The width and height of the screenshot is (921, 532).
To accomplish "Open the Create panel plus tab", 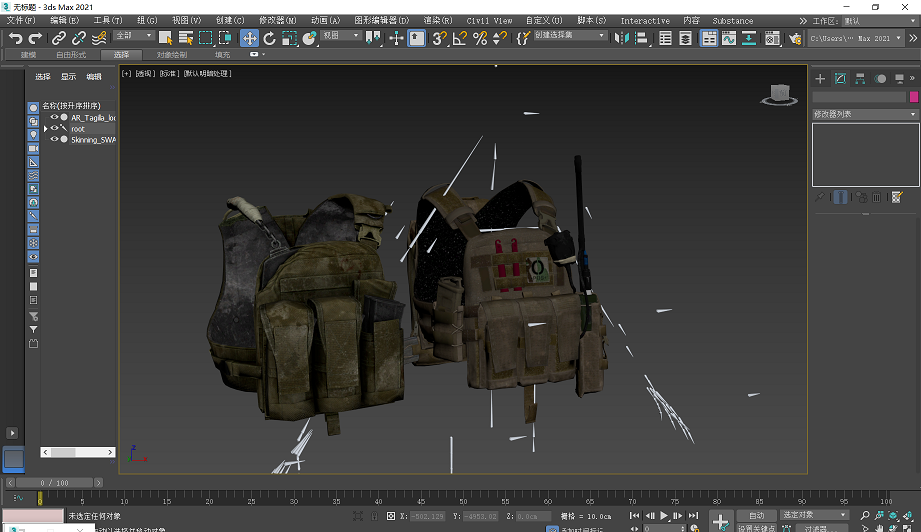I will 821,79.
